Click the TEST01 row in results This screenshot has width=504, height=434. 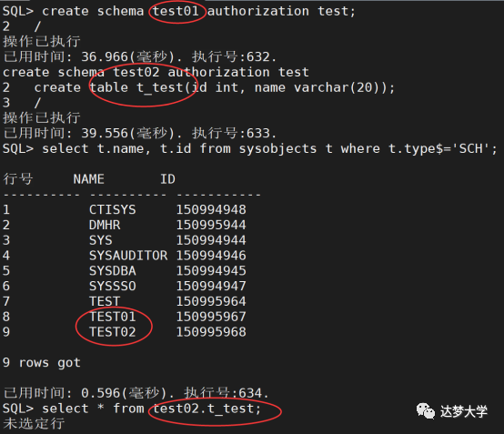125,317
